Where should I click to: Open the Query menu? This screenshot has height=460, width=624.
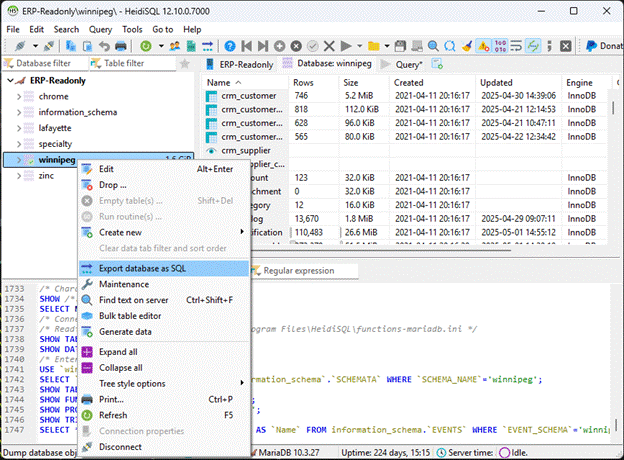pos(100,29)
